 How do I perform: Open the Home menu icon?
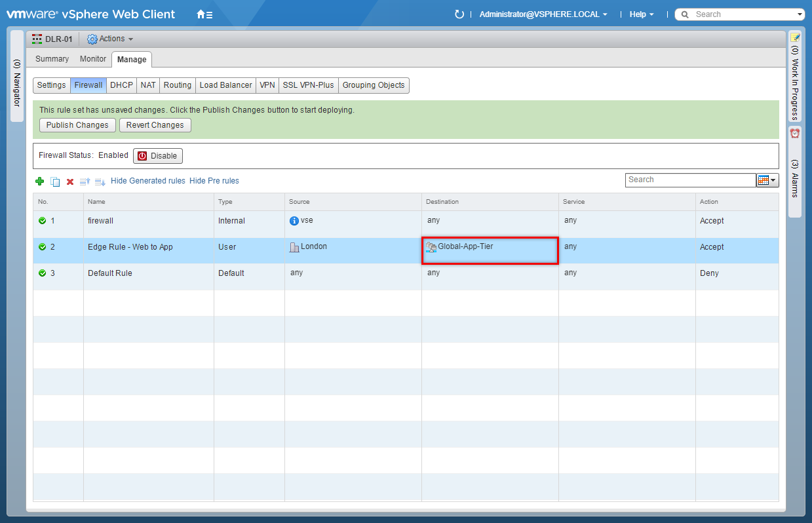tap(204, 14)
